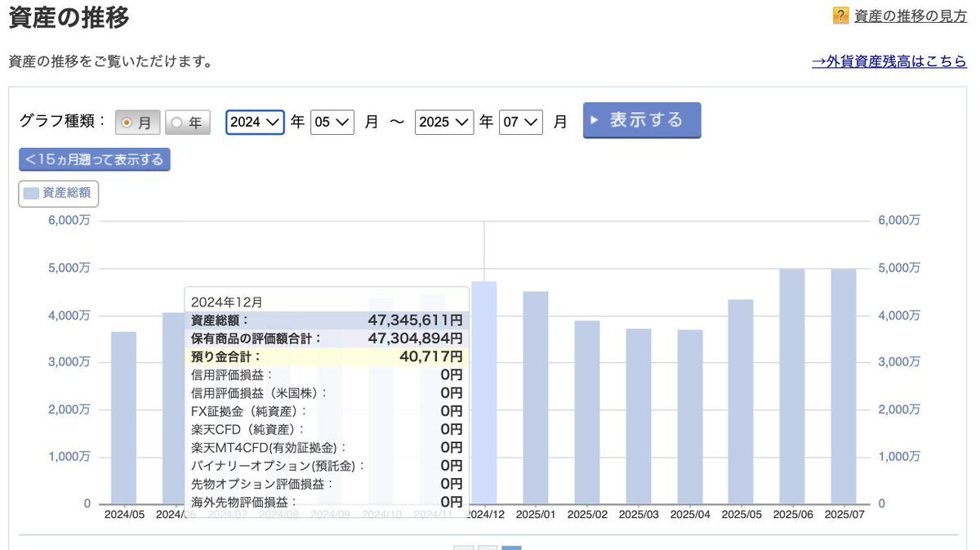Open the 資産の推移の見方 help link
980x550 pixels.
click(x=911, y=16)
